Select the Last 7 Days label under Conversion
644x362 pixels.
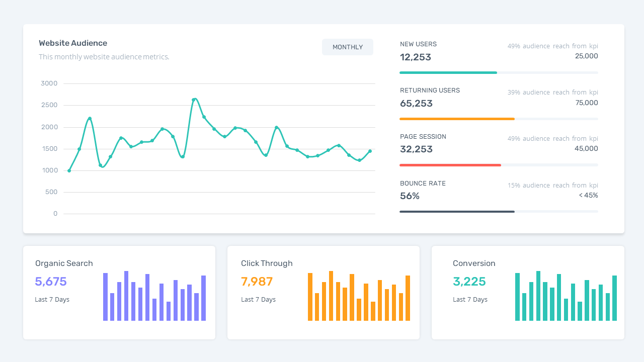(x=470, y=299)
